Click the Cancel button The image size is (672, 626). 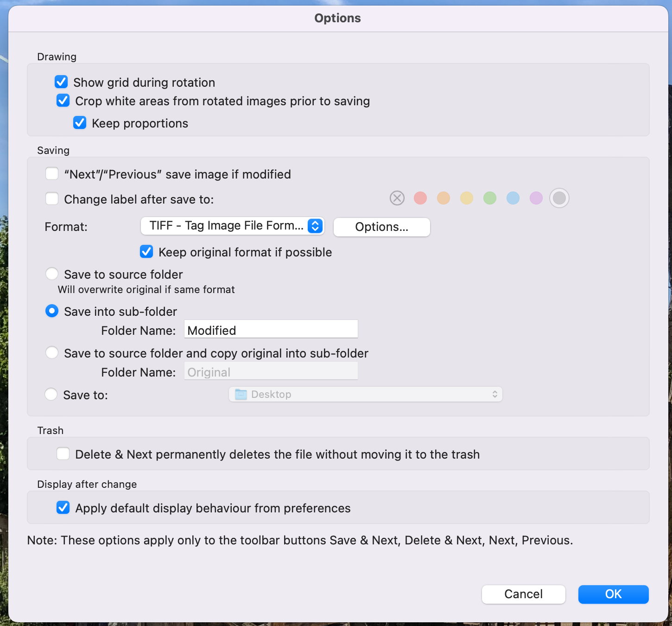click(x=524, y=594)
